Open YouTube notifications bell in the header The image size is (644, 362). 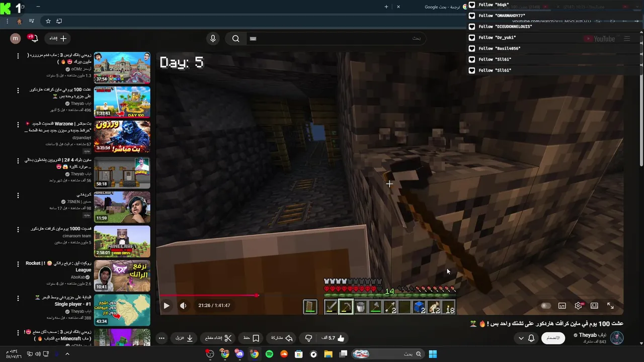point(33,38)
